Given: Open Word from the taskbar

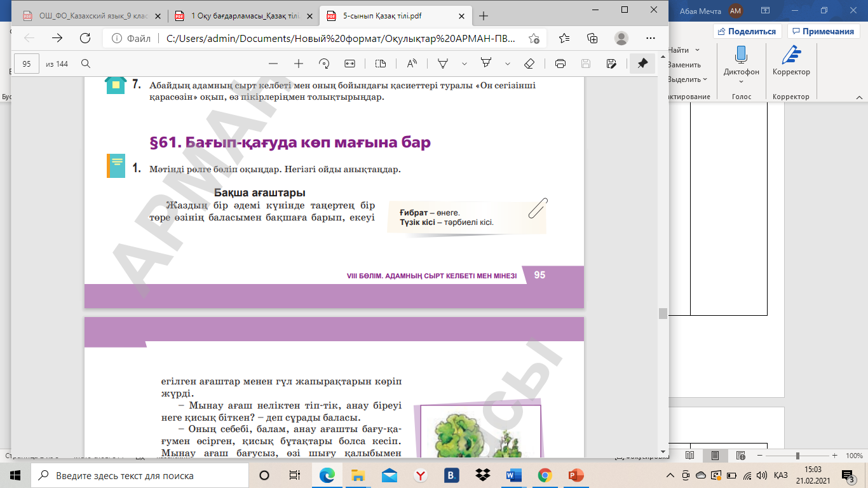Looking at the screenshot, I should click(x=513, y=475).
